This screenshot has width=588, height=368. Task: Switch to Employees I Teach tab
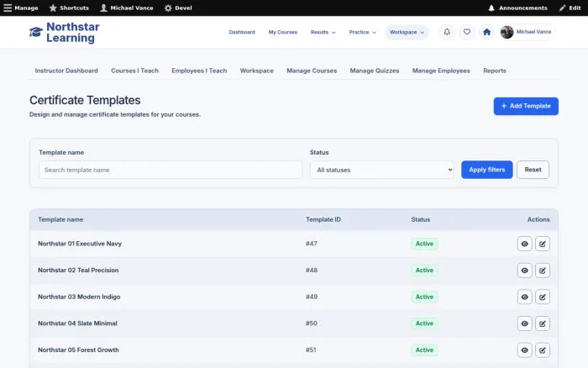point(199,71)
